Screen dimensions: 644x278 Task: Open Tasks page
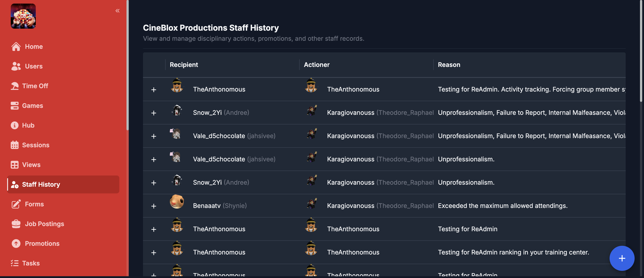point(31,263)
